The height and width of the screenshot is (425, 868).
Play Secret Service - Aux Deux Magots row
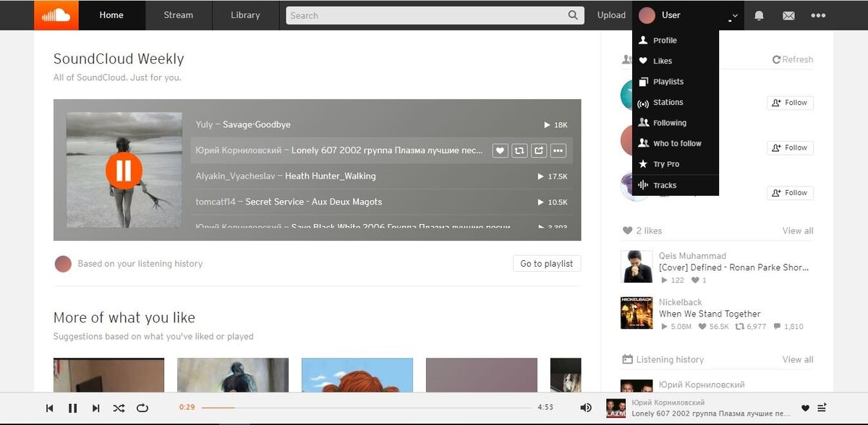[382, 202]
